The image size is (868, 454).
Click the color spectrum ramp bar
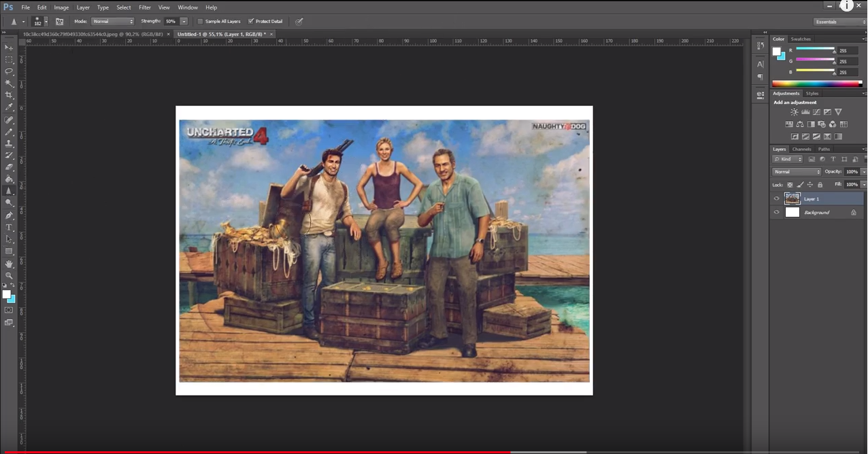tap(817, 84)
